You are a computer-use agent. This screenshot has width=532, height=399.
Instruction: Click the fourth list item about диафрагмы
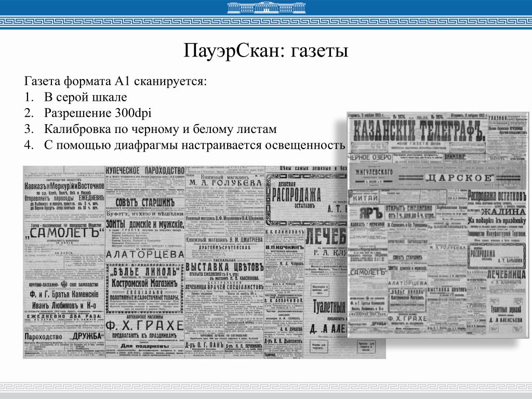click(194, 144)
